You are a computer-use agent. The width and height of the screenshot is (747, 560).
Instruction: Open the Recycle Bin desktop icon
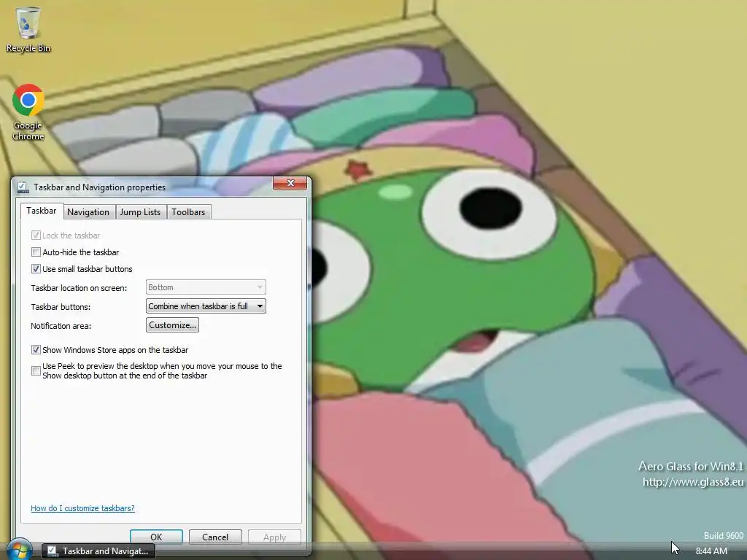point(28,29)
